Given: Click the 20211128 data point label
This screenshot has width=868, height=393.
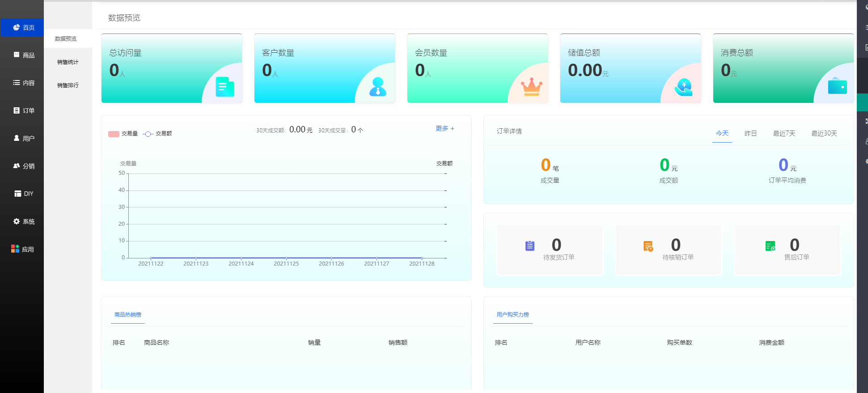Looking at the screenshot, I should point(422,264).
